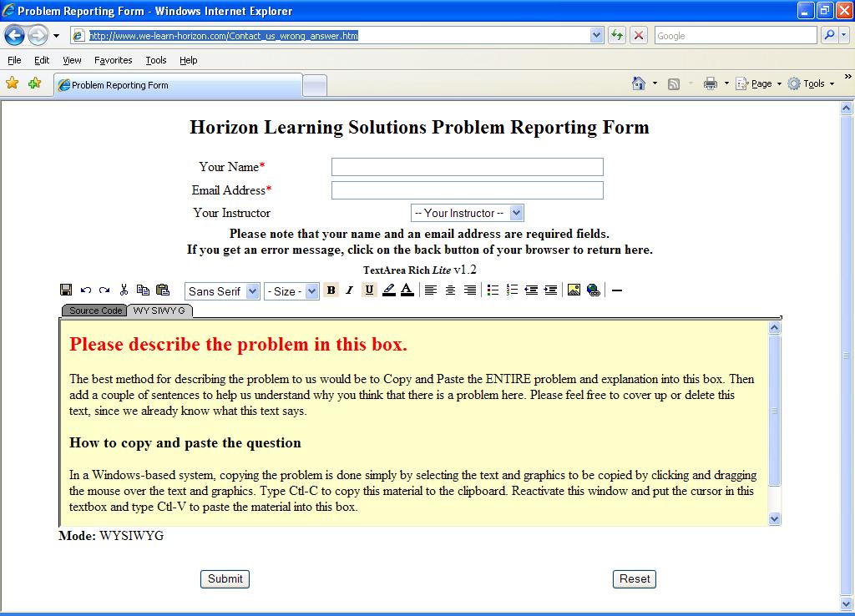Open the File menu

coord(15,60)
